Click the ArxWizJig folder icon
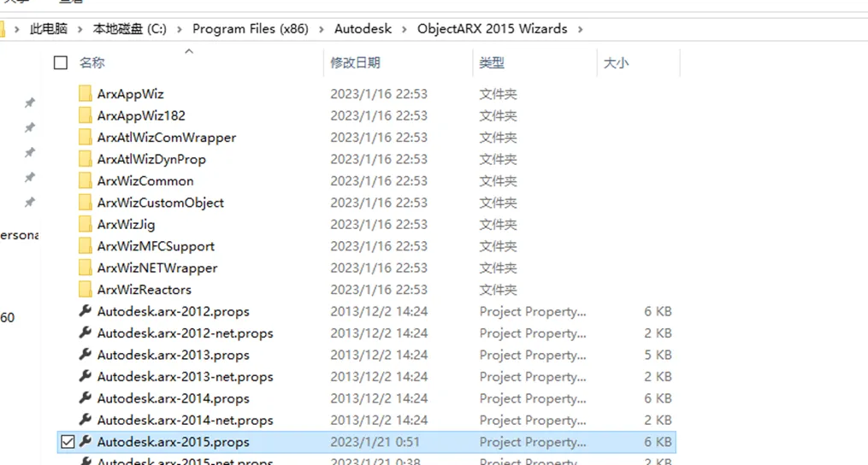 [x=86, y=224]
